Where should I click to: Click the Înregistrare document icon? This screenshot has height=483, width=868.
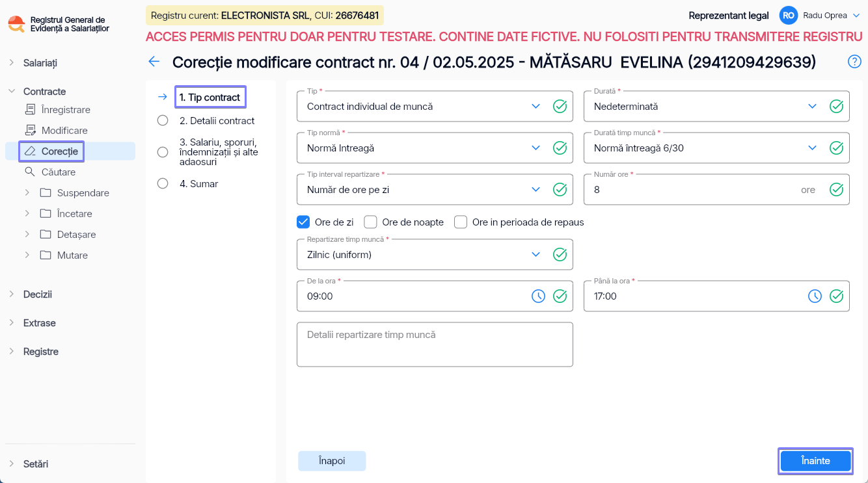[x=30, y=109]
